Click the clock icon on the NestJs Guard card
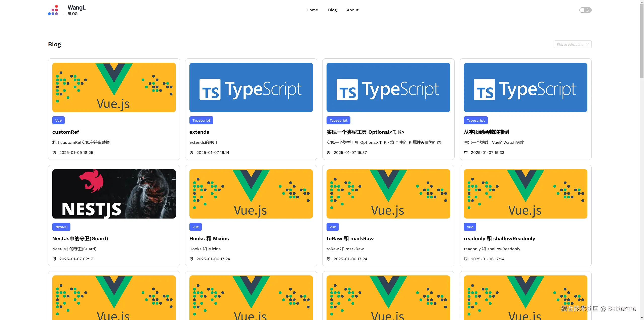This screenshot has height=320, width=644. tap(54, 259)
